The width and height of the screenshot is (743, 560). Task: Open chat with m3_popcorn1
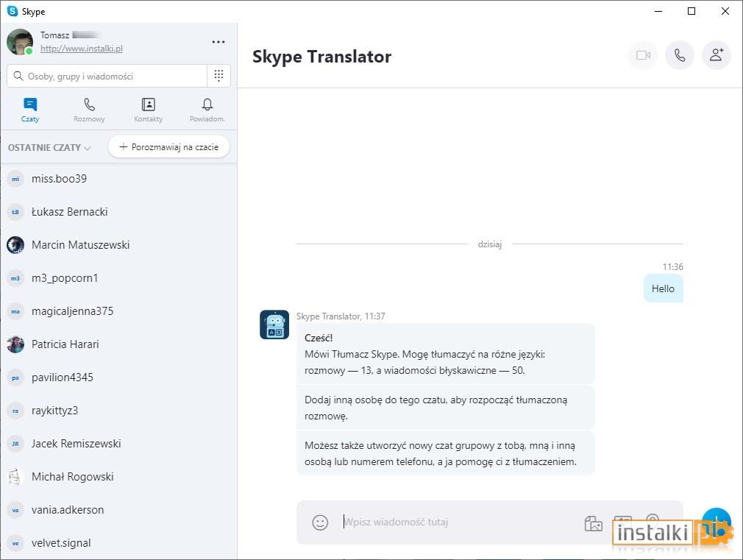tap(118, 278)
